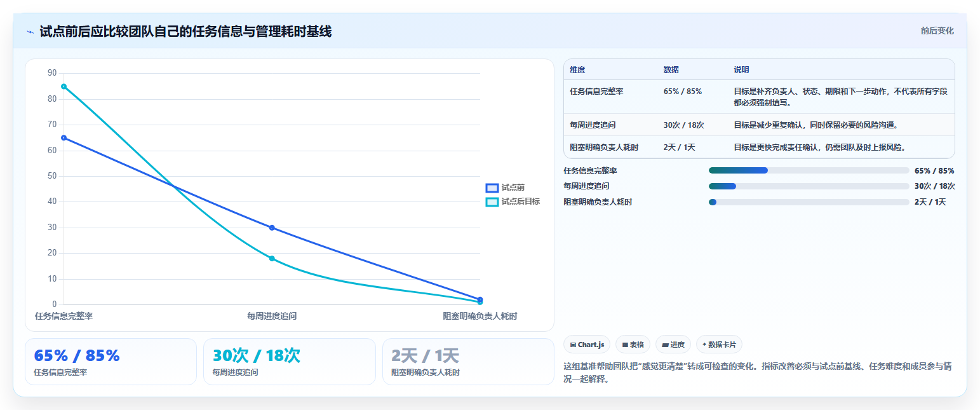This screenshot has height=410, width=980.
Task: Click the description starting 目标是更快完成责任确认
Action: 820,147
